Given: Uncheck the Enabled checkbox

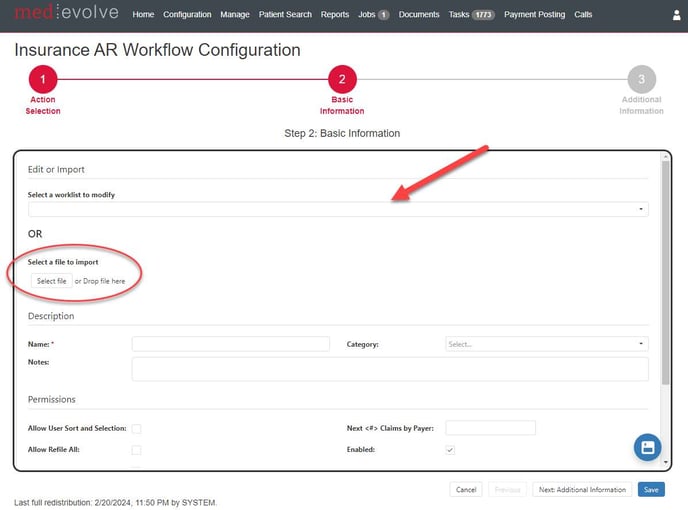Looking at the screenshot, I should pos(450,450).
